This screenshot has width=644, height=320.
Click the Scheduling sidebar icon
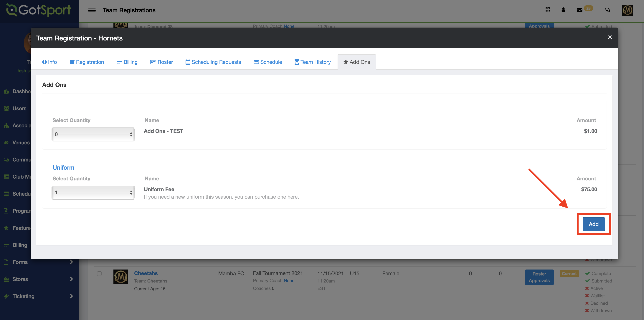pyautogui.click(x=6, y=194)
